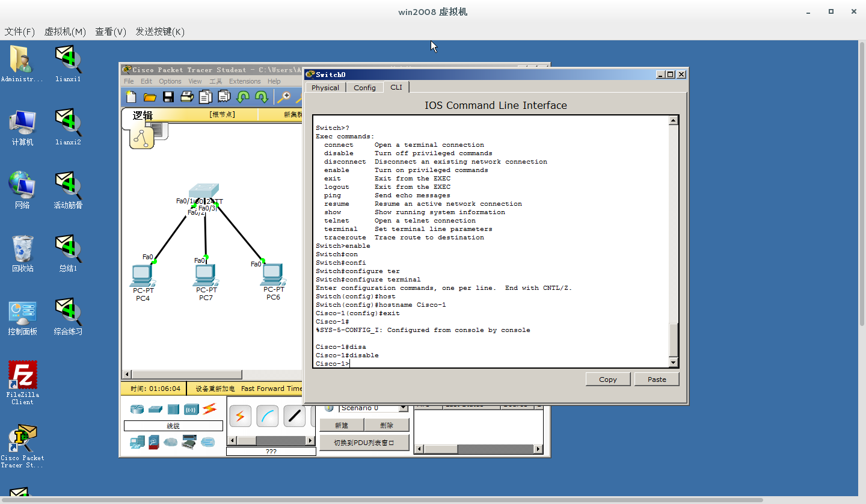Select the switch device on the canvas

pyautogui.click(x=204, y=191)
